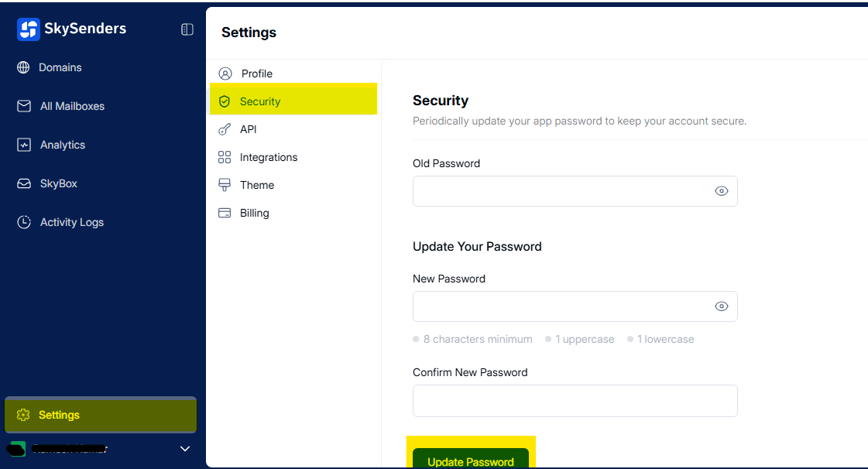Click the Domains globe icon

coord(23,67)
